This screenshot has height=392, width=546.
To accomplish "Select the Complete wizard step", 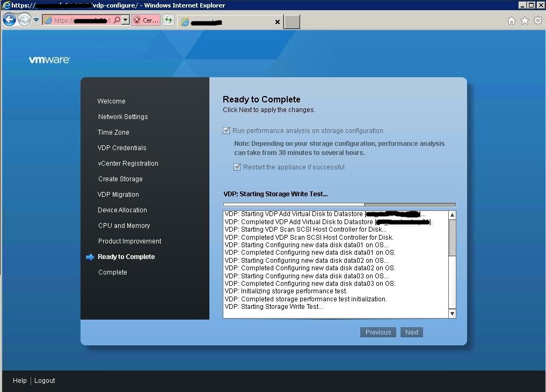I will tap(112, 272).
